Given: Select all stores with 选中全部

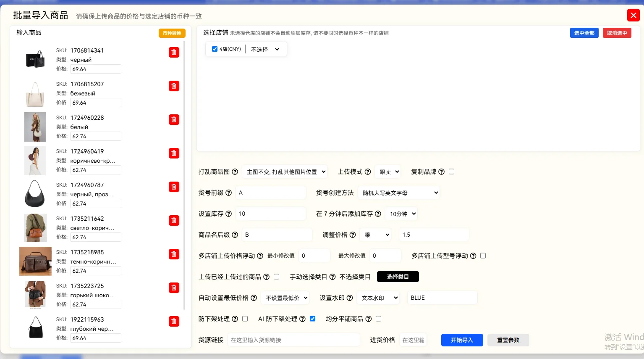Looking at the screenshot, I should (584, 32).
